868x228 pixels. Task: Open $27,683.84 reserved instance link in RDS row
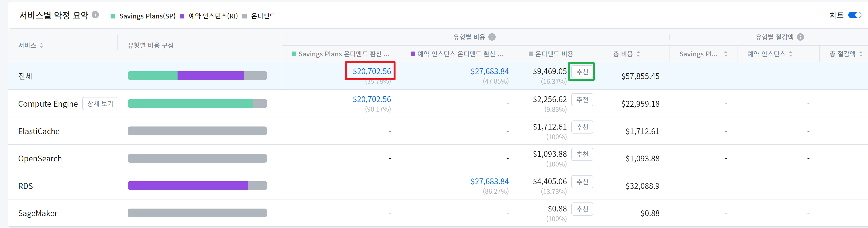click(489, 182)
